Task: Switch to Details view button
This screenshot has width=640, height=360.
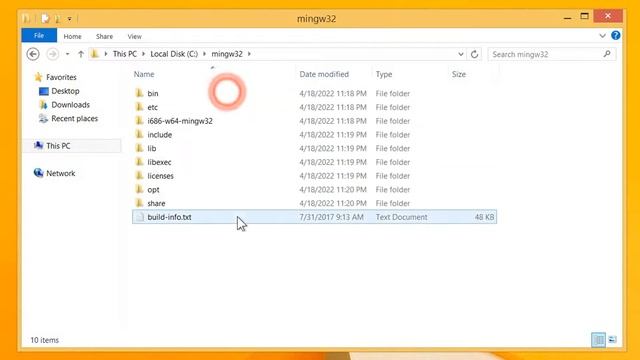Action: [x=598, y=340]
